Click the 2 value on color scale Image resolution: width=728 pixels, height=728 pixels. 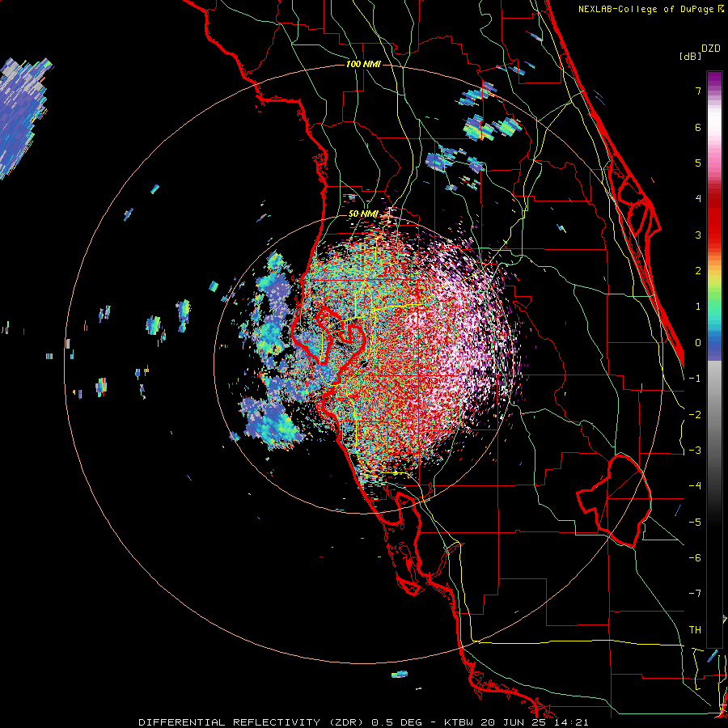pos(698,271)
